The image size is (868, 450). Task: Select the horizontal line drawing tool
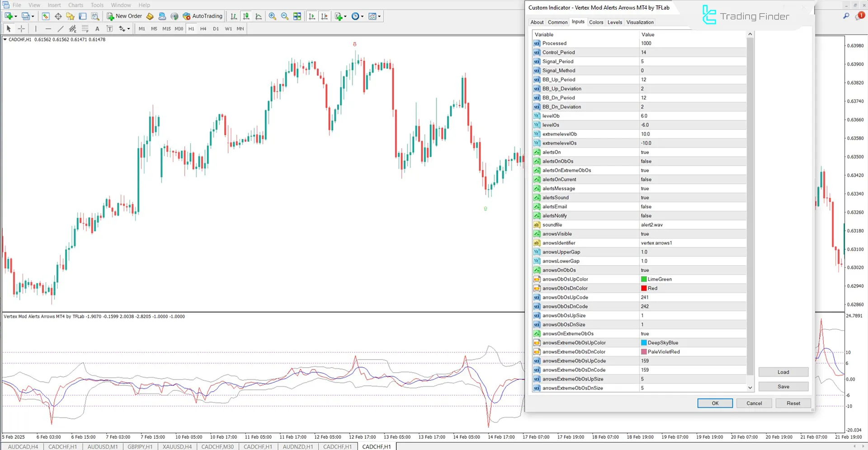(x=48, y=28)
